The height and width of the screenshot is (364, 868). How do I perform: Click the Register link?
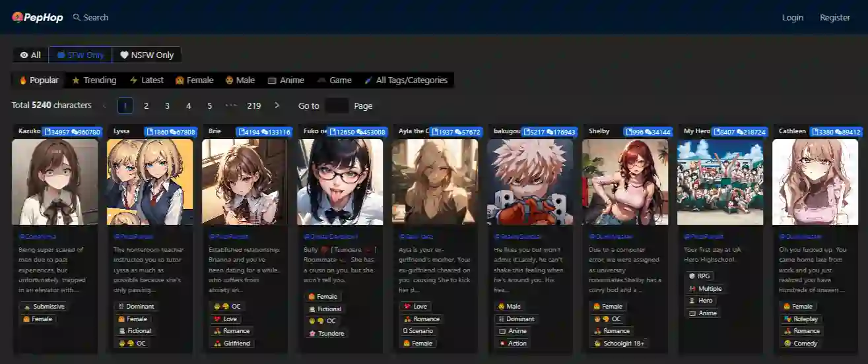pyautogui.click(x=834, y=18)
